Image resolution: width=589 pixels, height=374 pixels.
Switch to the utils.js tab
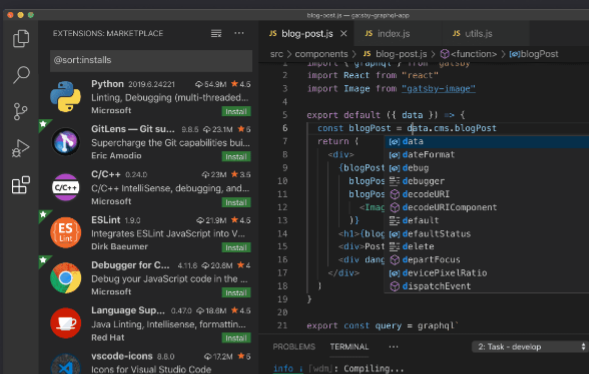(x=485, y=34)
